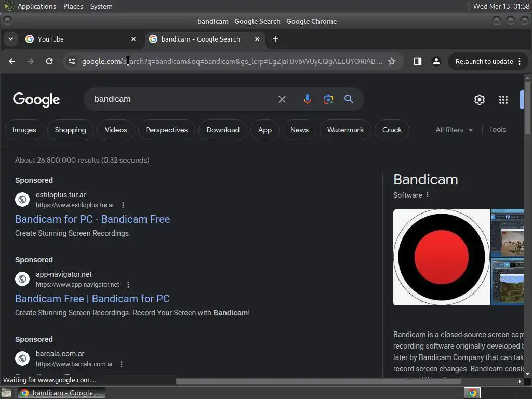Filter results by Images

tap(24, 130)
